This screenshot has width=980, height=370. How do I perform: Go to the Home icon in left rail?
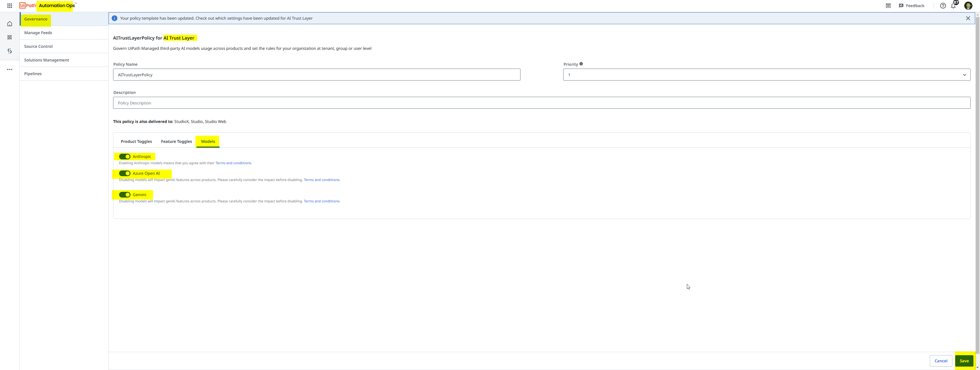[x=9, y=24]
